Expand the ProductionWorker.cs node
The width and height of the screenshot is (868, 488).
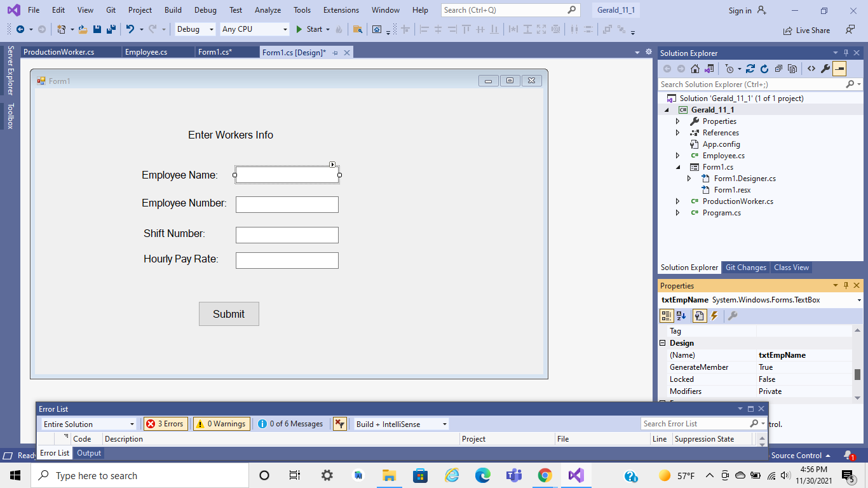[x=677, y=201]
